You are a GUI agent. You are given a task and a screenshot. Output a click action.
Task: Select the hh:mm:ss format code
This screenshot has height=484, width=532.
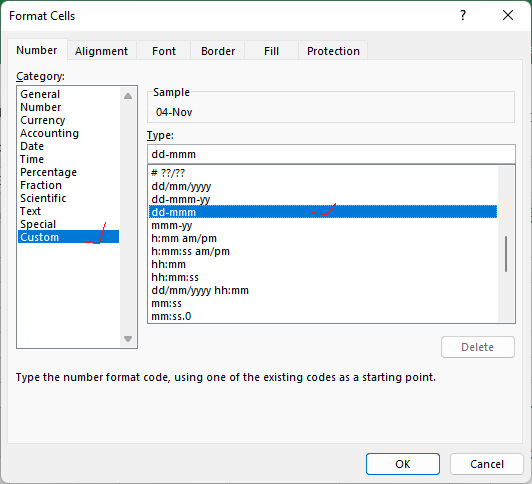point(323,277)
